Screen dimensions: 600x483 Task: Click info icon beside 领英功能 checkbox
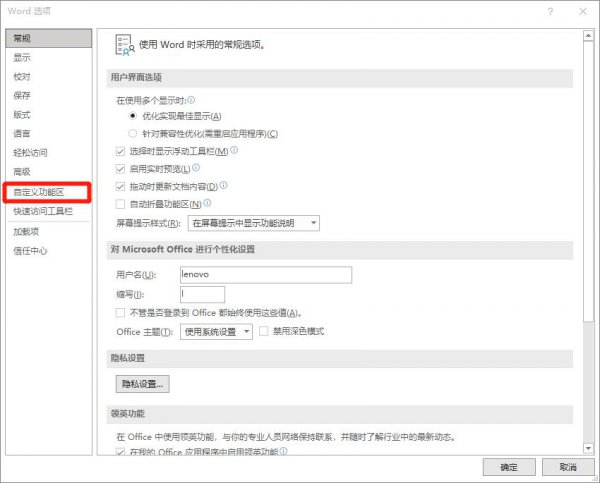(283, 451)
